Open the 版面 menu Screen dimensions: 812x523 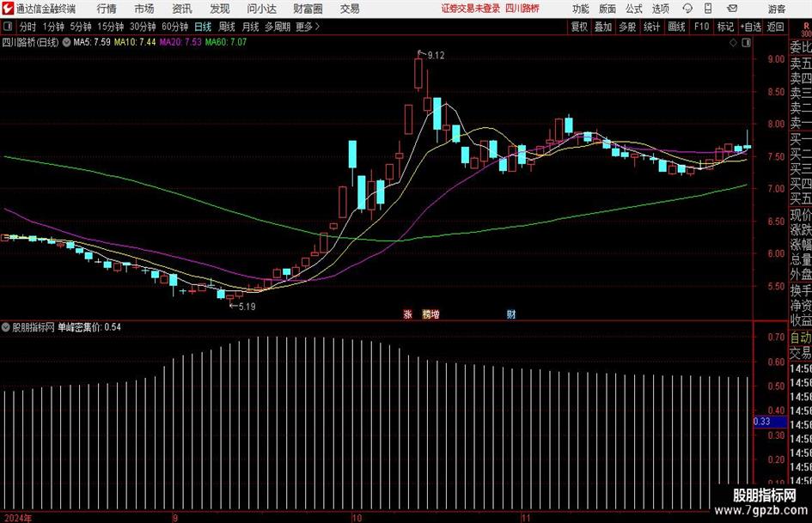click(x=607, y=9)
